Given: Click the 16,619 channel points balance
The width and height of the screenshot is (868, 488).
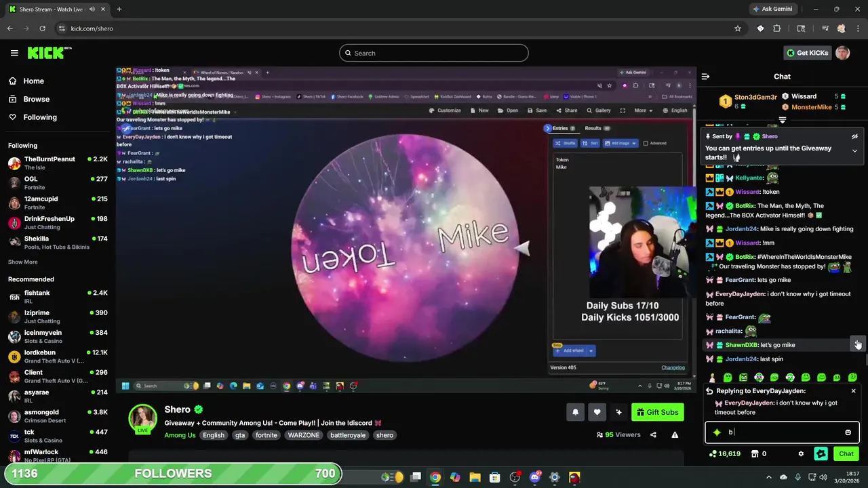Looking at the screenshot, I should tap(724, 454).
